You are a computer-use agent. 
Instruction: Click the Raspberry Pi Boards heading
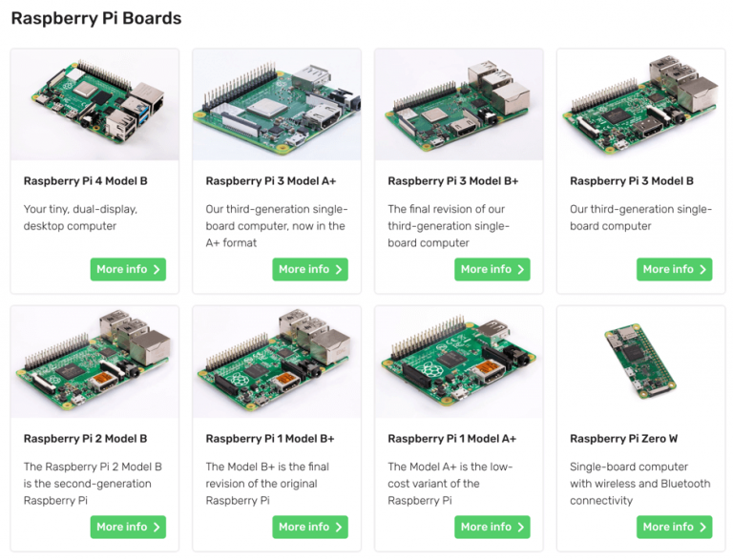(96, 18)
